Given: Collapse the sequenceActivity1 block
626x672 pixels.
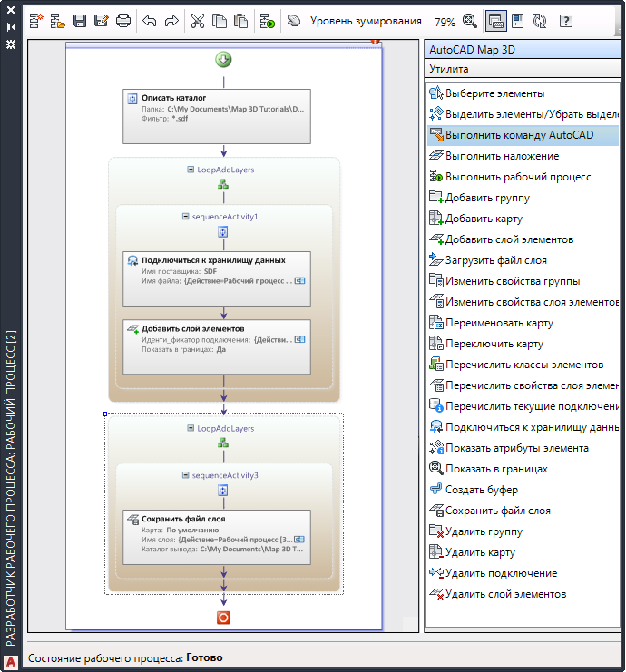Looking at the screenshot, I should pos(186,217).
